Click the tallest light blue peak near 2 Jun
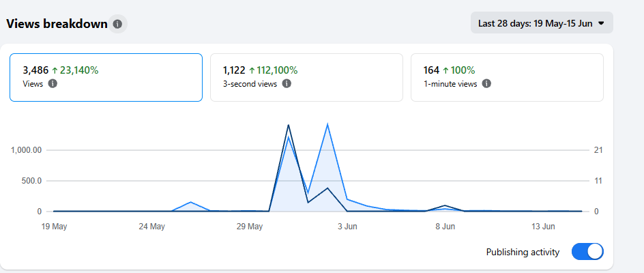Screen dimensions: 644x273 (327, 124)
